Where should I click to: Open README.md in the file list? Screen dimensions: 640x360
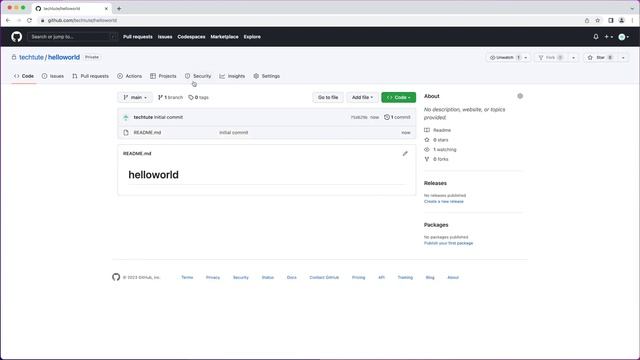(x=147, y=133)
